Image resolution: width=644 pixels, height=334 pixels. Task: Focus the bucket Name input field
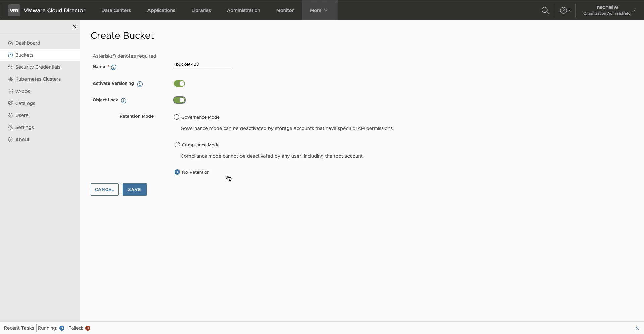point(203,64)
